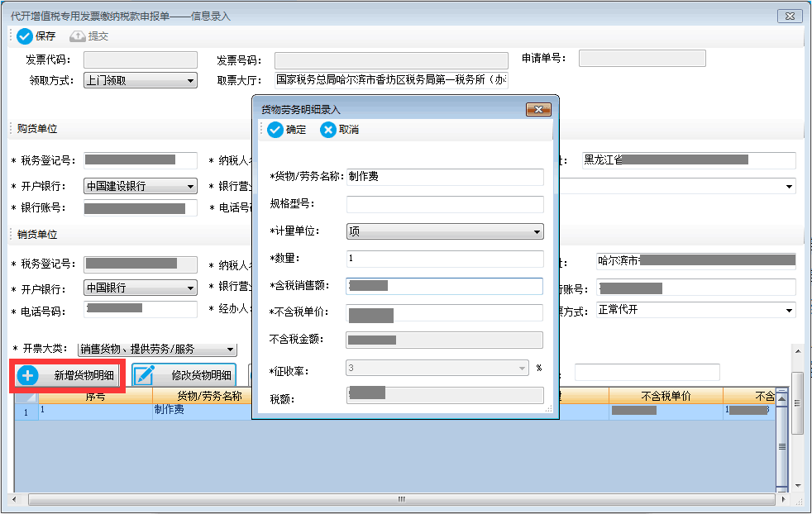Open the 开票大类 dropdown
This screenshot has height=514, width=812.
coord(230,350)
